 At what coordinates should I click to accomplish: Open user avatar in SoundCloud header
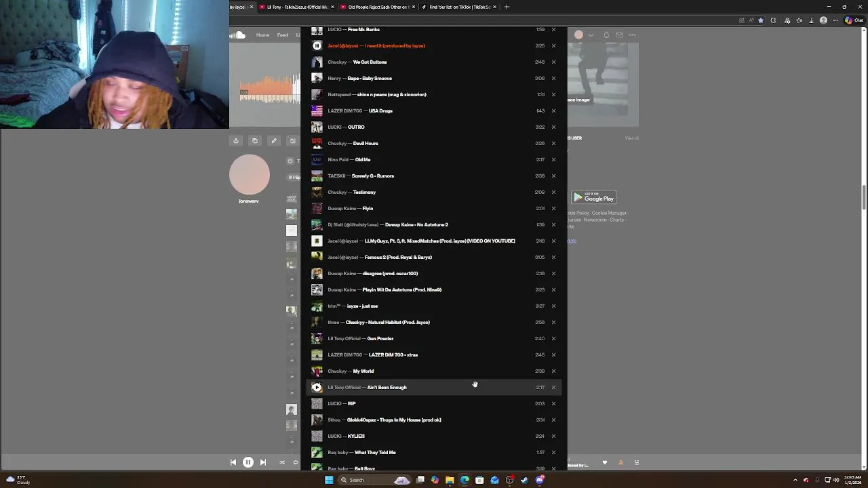(578, 35)
